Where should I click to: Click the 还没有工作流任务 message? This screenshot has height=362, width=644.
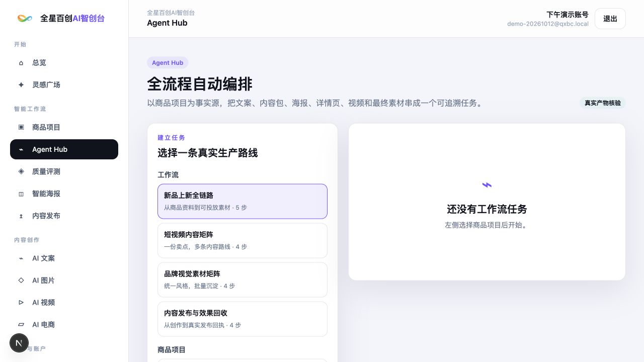click(x=487, y=209)
